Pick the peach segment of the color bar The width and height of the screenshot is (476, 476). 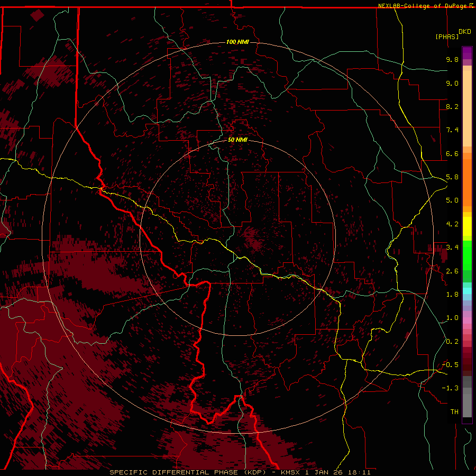(467, 108)
